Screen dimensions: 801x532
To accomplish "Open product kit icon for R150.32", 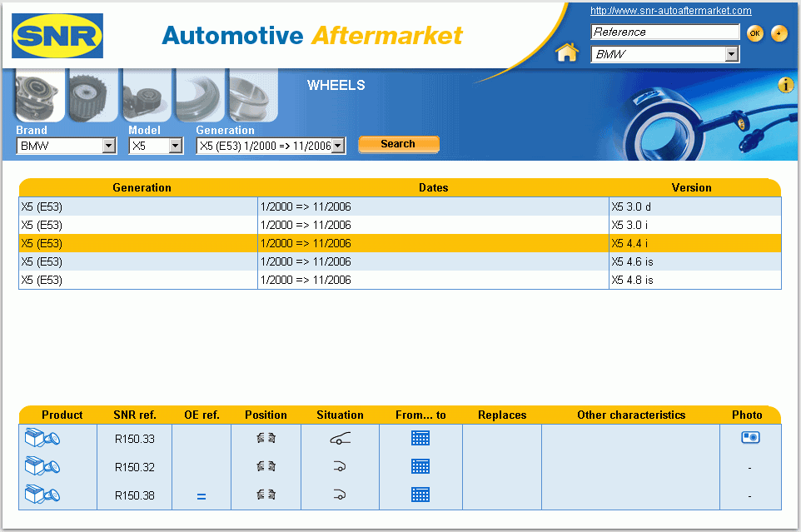I will tap(42, 466).
